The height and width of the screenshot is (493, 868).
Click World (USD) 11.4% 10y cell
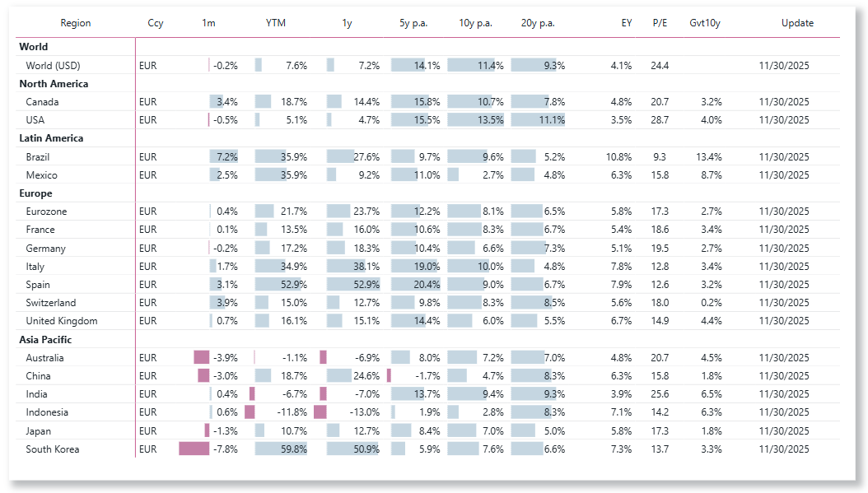point(475,65)
